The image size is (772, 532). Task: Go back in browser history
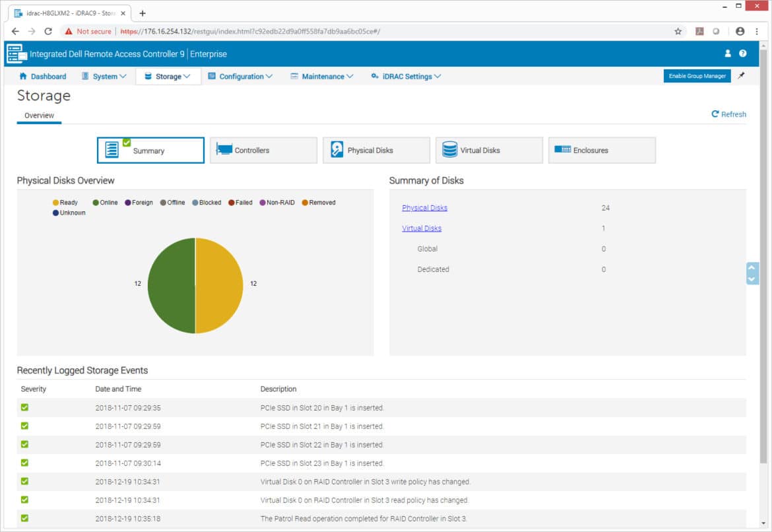point(15,32)
